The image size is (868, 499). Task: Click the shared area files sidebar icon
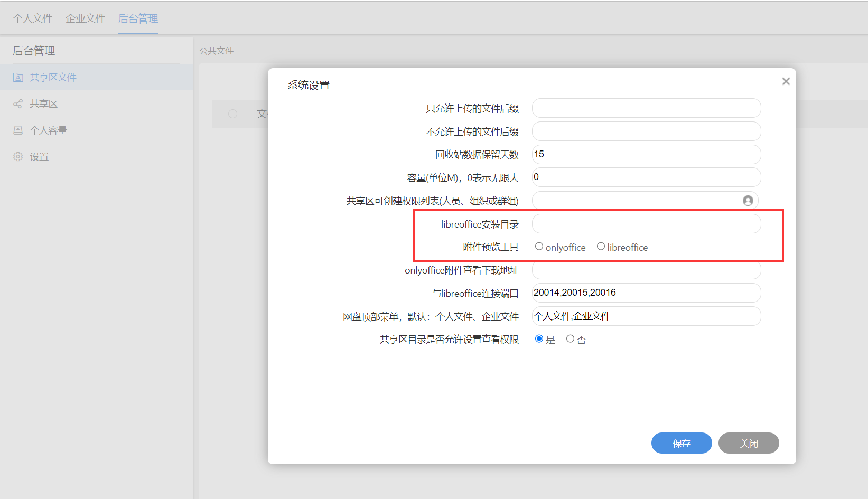tap(18, 78)
